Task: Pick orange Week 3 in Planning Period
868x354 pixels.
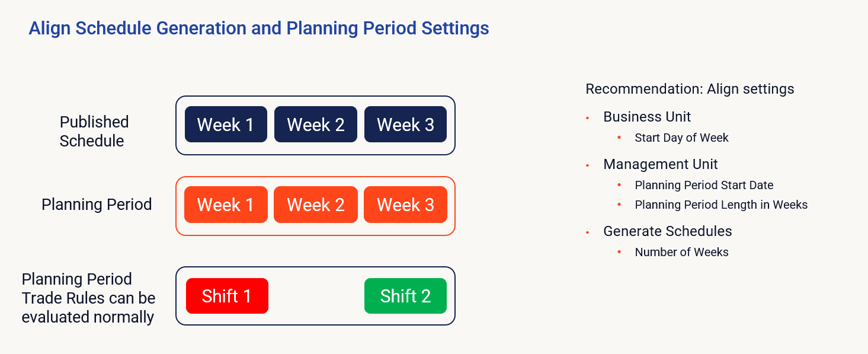Action: click(x=405, y=205)
